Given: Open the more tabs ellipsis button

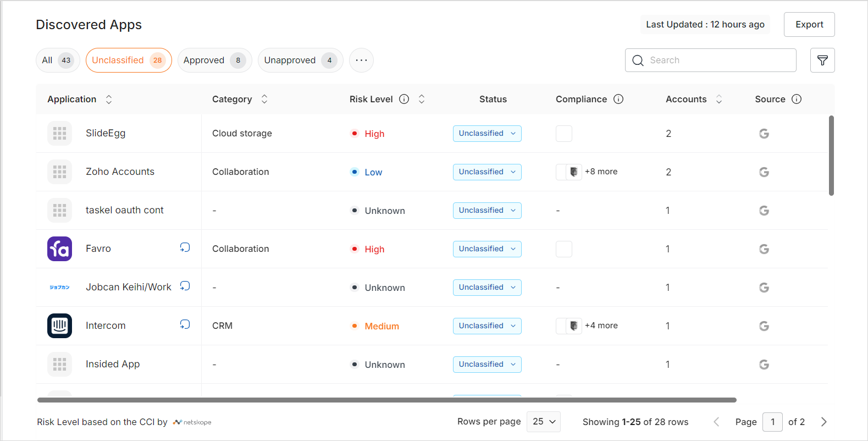Looking at the screenshot, I should pos(361,60).
